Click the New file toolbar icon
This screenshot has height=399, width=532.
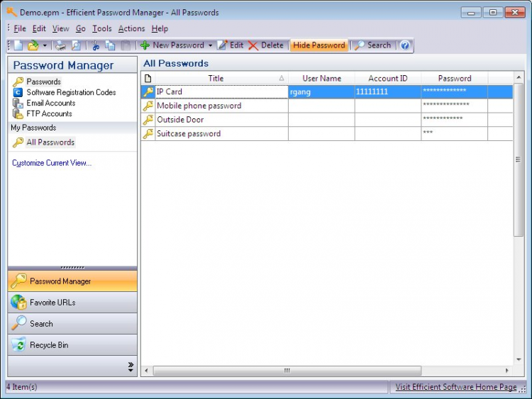[18, 45]
